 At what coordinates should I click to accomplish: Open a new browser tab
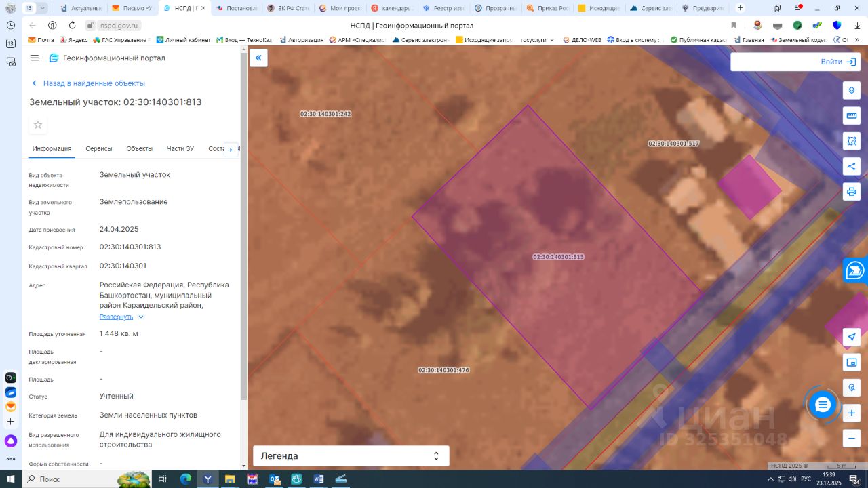pos(740,8)
